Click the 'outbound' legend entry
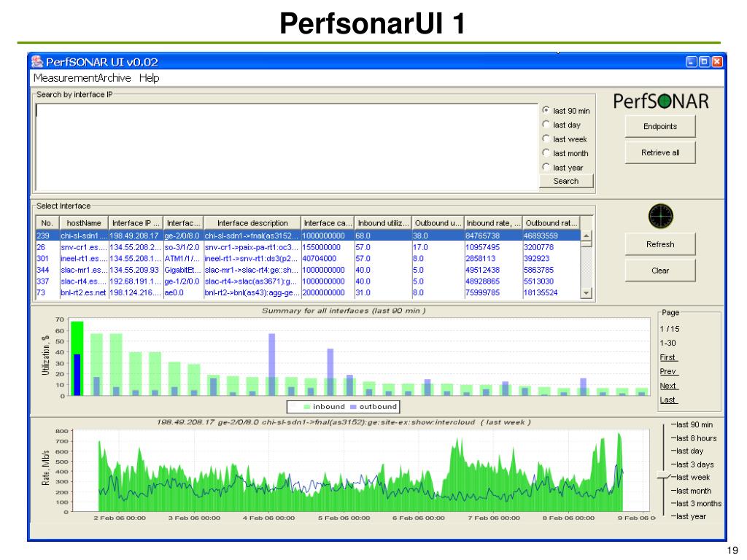The image size is (747, 560). click(x=373, y=407)
